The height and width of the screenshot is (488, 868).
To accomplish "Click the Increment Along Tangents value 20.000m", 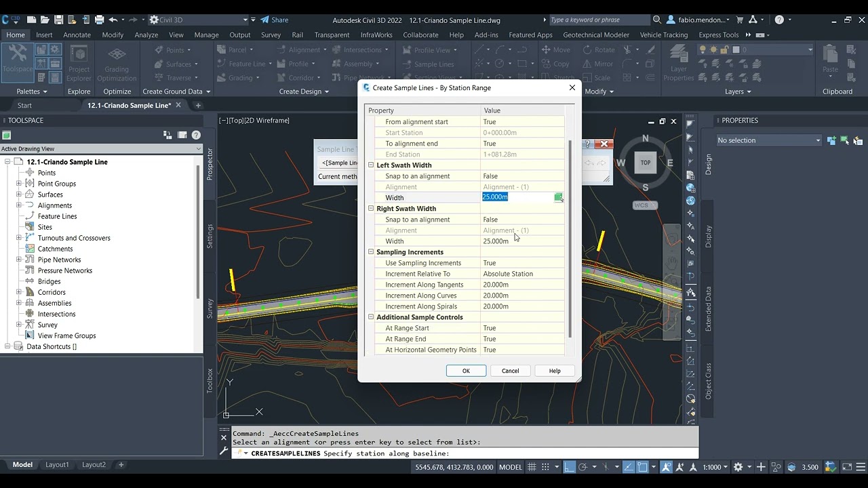I will [x=522, y=285].
